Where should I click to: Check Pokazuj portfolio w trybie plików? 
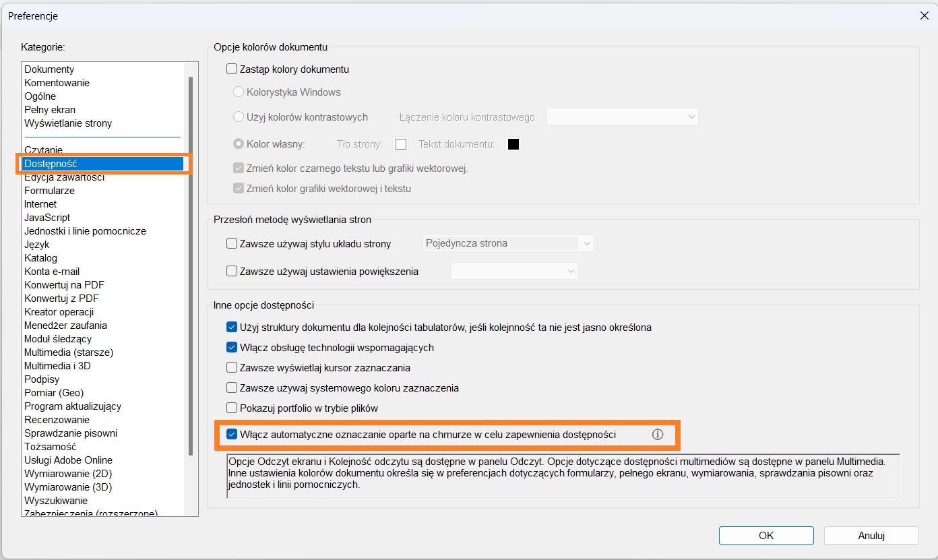tap(232, 408)
